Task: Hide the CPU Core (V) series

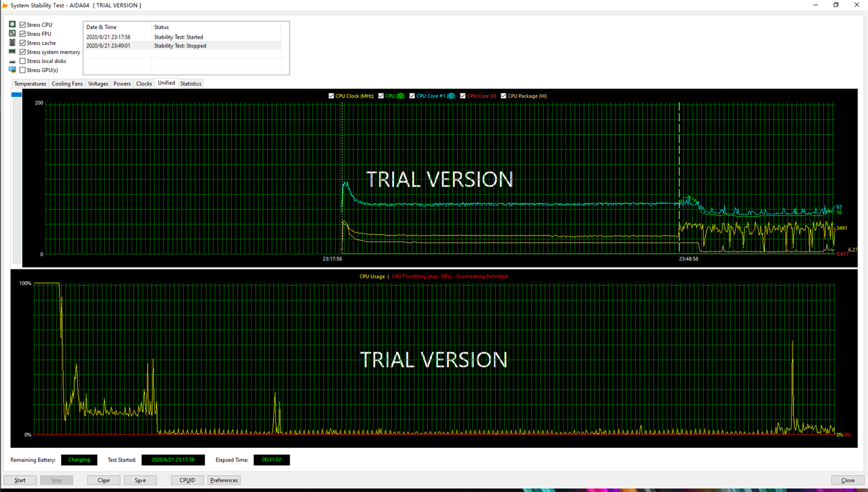Action: click(463, 96)
